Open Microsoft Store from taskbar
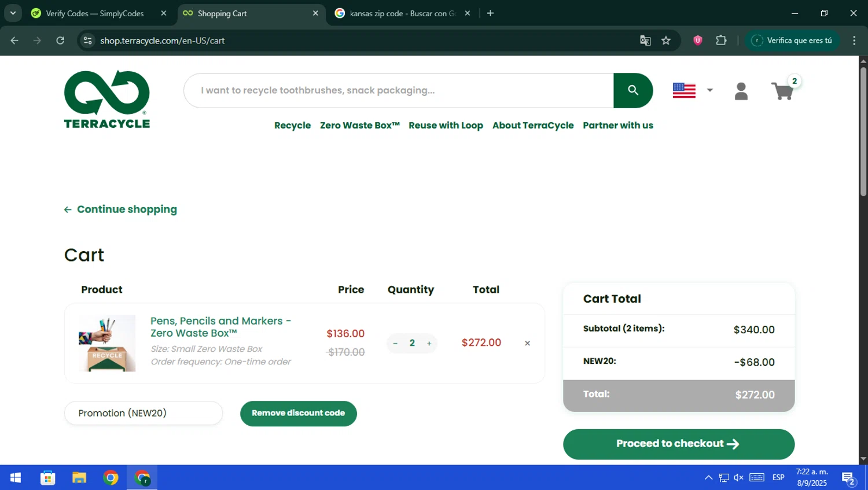The width and height of the screenshot is (868, 490). pyautogui.click(x=47, y=478)
